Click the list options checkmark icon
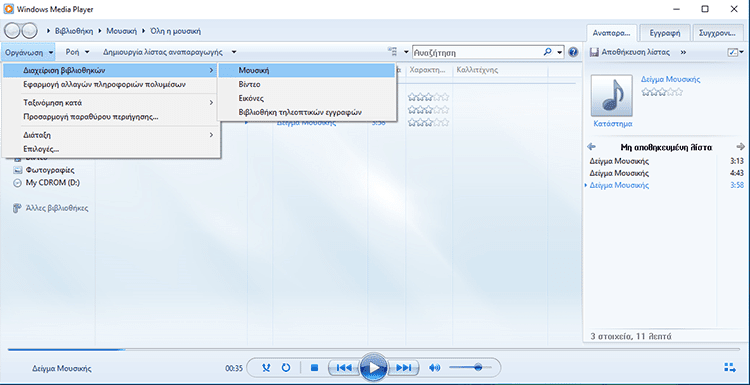 733,52
